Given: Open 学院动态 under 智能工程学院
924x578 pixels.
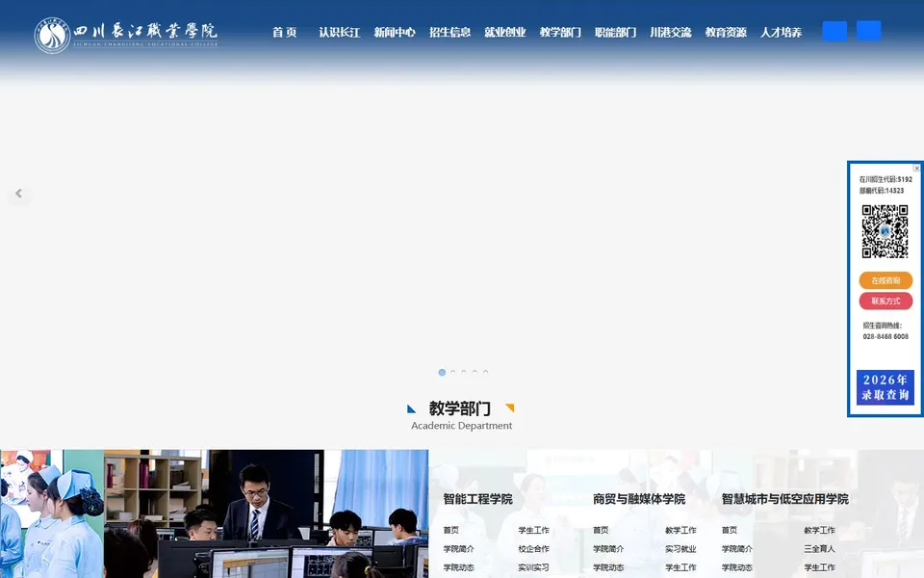Looking at the screenshot, I should coord(458,567).
